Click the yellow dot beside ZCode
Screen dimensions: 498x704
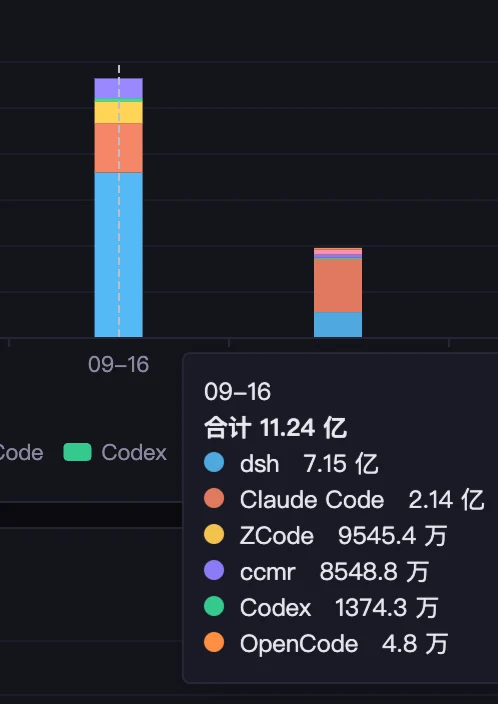tap(214, 534)
